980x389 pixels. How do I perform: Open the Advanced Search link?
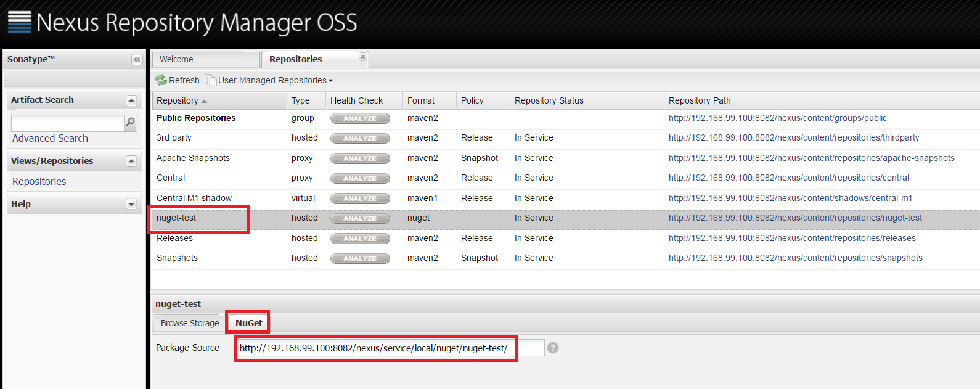pos(50,139)
